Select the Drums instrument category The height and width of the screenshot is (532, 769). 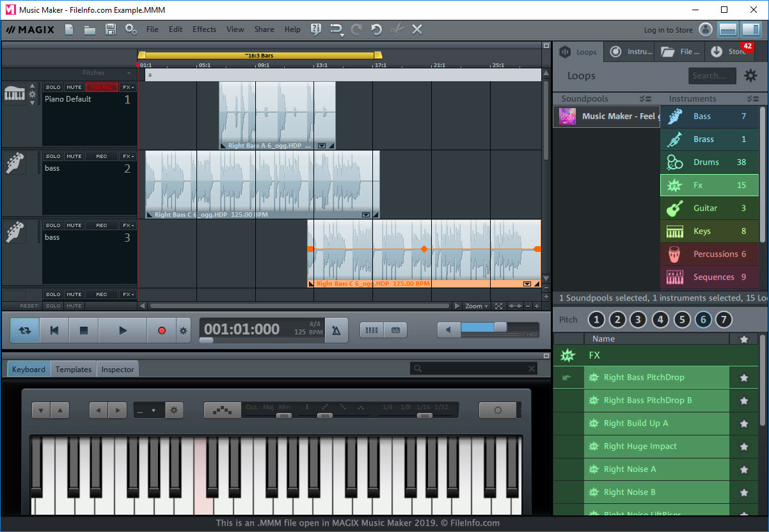(710, 162)
